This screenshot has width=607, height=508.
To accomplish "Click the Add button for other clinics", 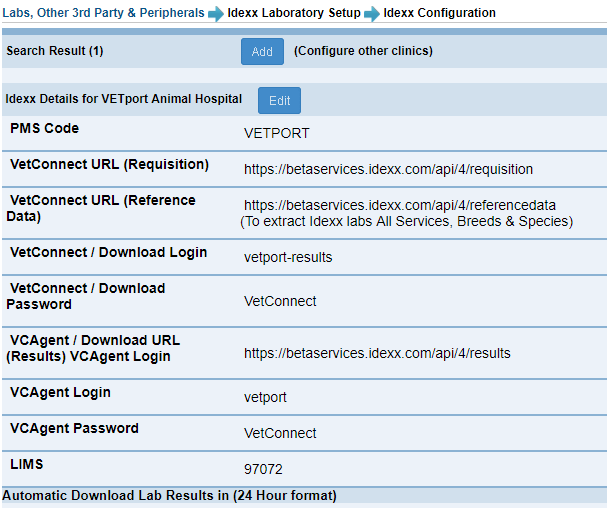I will 262,51.
